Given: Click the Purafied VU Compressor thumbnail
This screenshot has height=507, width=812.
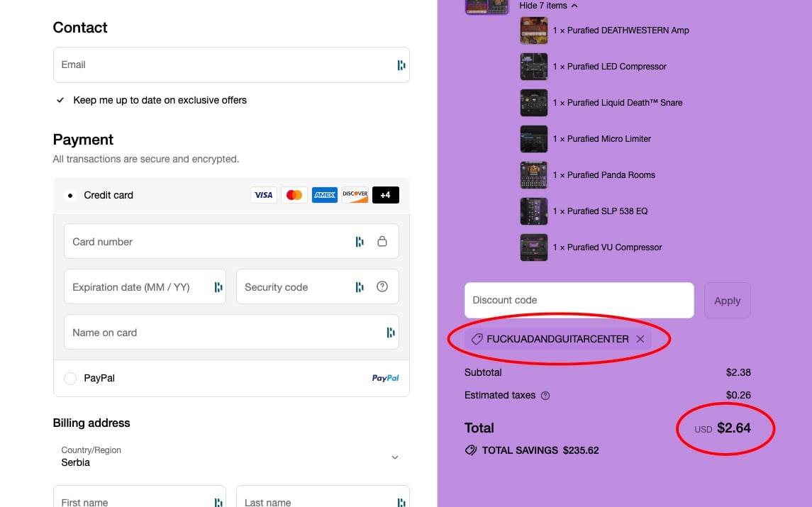Looking at the screenshot, I should point(534,247).
